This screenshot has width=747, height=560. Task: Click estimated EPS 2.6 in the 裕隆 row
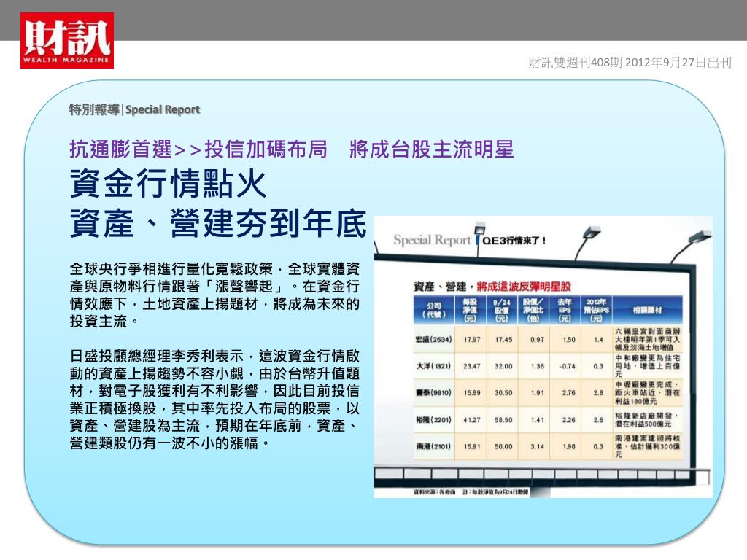599,419
